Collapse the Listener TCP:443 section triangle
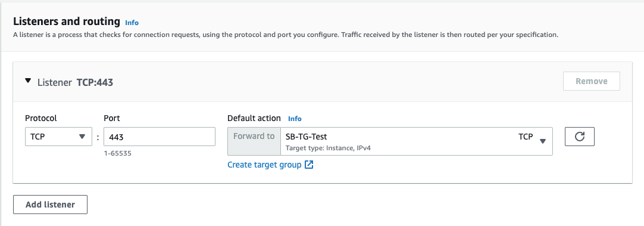 (28, 81)
